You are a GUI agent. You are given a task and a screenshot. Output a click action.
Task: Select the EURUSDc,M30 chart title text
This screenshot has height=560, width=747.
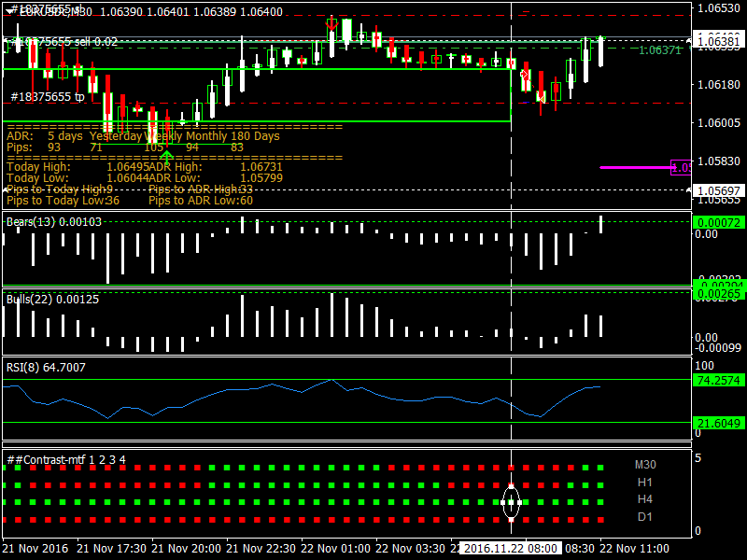point(56,12)
